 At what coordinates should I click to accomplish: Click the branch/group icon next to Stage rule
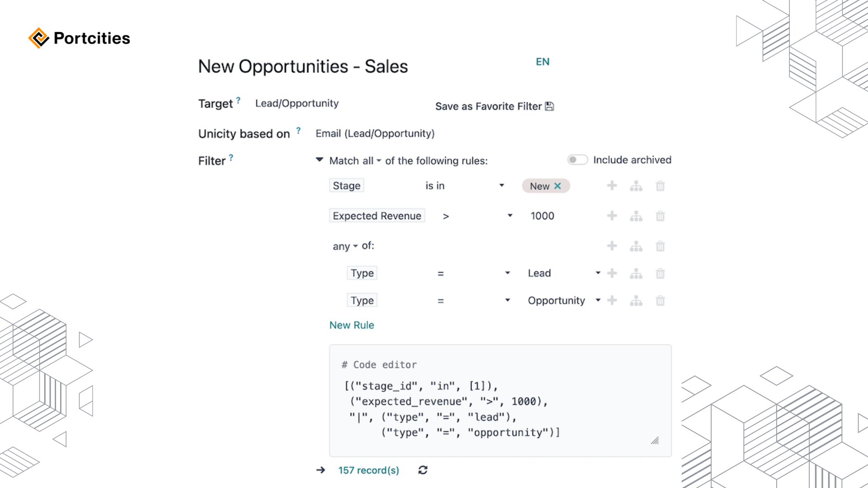[x=636, y=185]
